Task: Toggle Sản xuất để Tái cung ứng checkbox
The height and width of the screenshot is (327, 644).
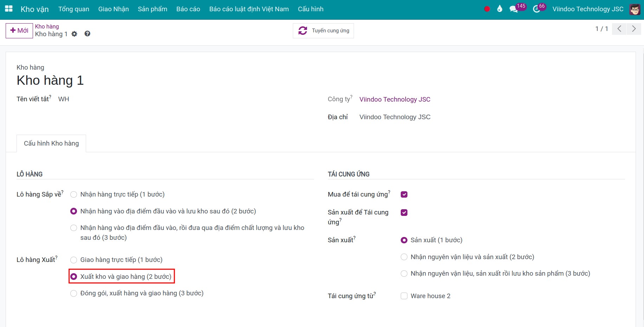Action: coord(404,212)
